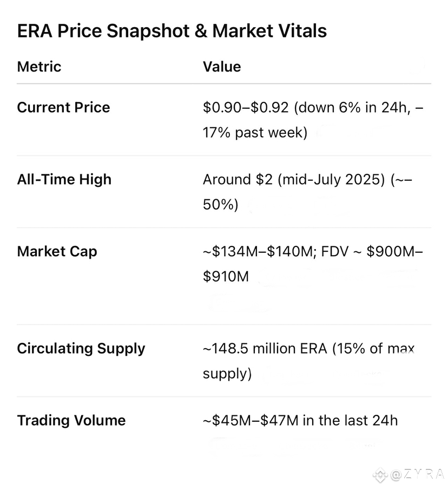Click the $0.90–$0.92 price value
Viewport: 448px width, 489px height.
click(x=246, y=108)
